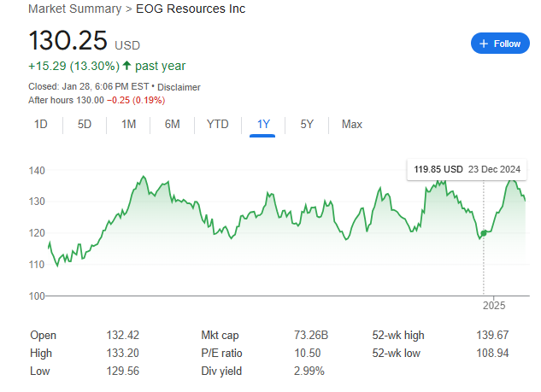
Task: Switch chart to the 5D range
Action: pyautogui.click(x=85, y=124)
